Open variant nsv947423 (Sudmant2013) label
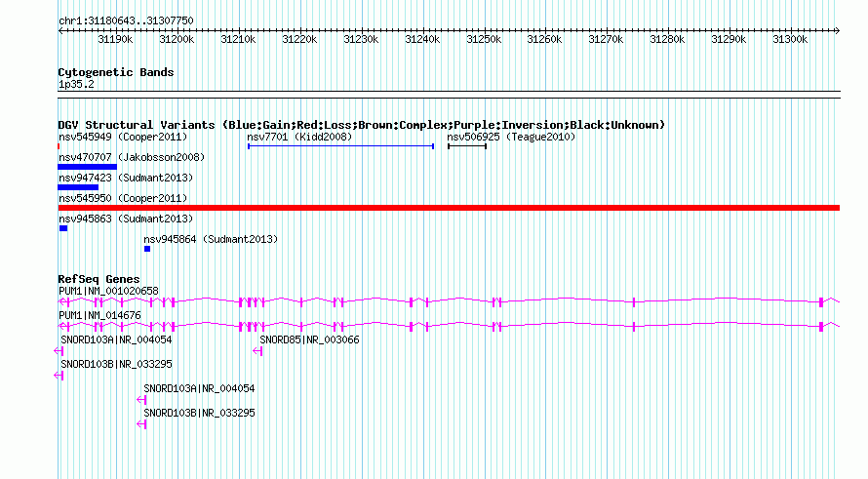Viewport: 868px width, 479px height. 126,178
